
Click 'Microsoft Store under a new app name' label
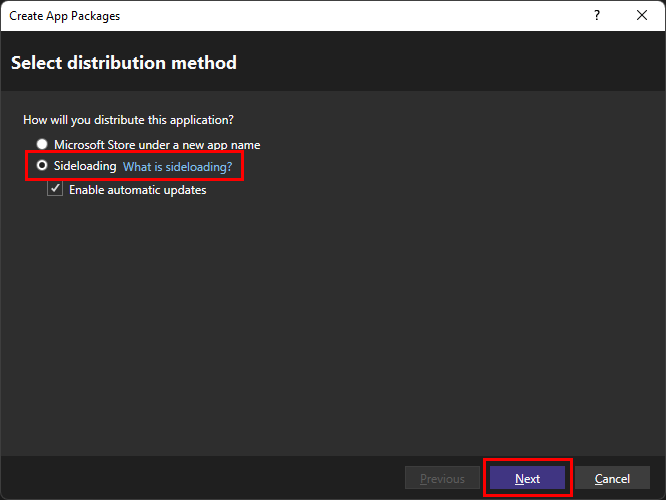(x=157, y=145)
